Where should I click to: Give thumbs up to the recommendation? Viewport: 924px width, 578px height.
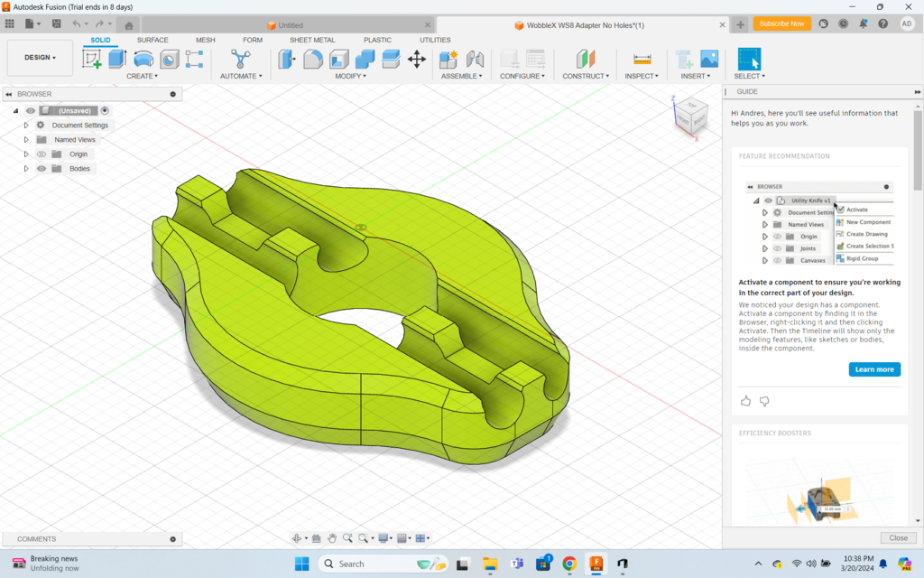tap(745, 401)
